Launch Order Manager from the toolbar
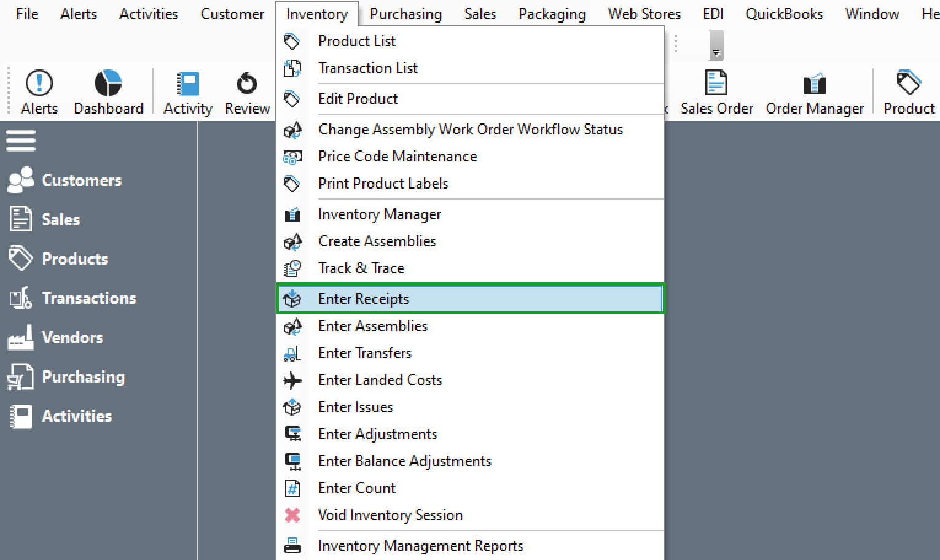 [814, 84]
